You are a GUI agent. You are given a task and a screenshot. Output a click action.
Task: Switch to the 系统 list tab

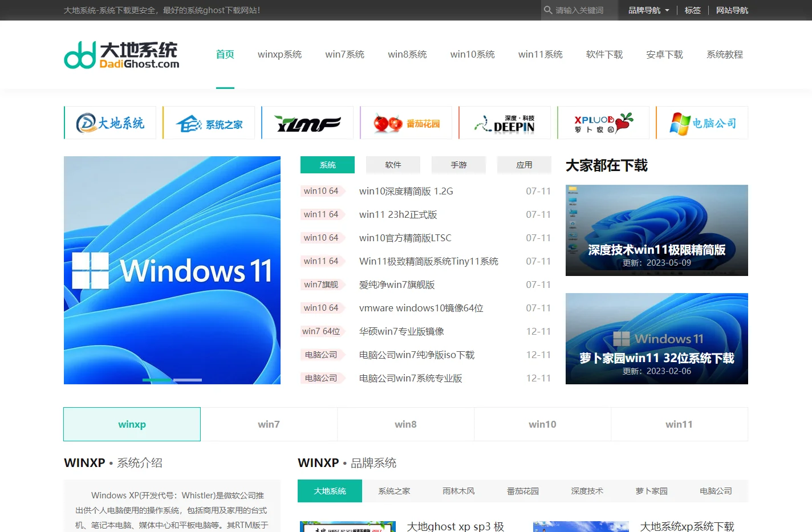pyautogui.click(x=327, y=165)
